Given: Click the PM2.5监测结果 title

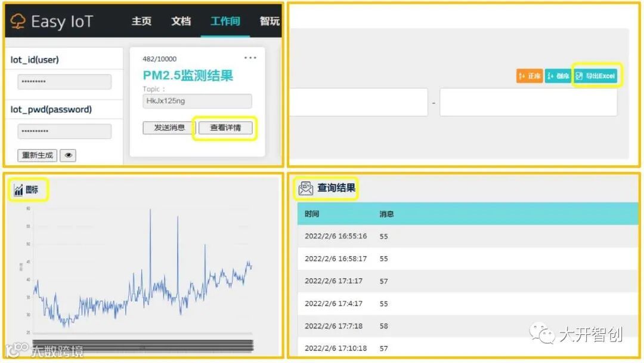Looking at the screenshot, I should coord(188,75).
